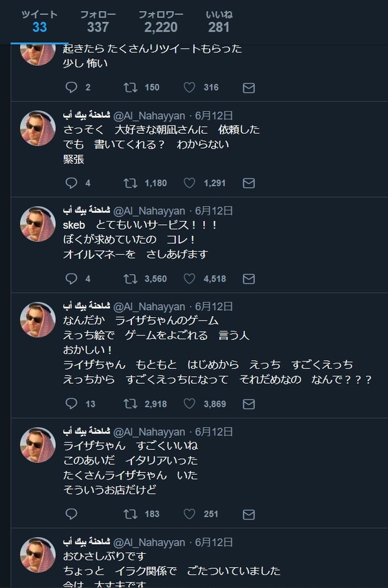
Task: Reply icon under the Italy tweet
Action: pos(71,514)
